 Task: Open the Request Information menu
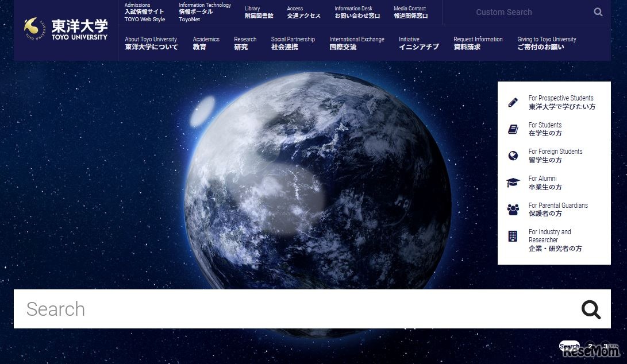(x=478, y=43)
